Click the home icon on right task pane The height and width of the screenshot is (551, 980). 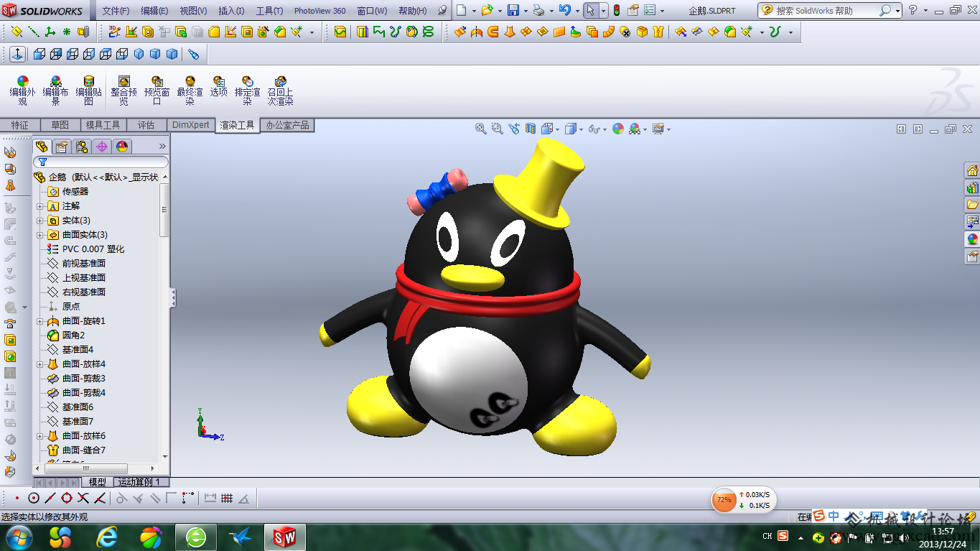point(972,170)
